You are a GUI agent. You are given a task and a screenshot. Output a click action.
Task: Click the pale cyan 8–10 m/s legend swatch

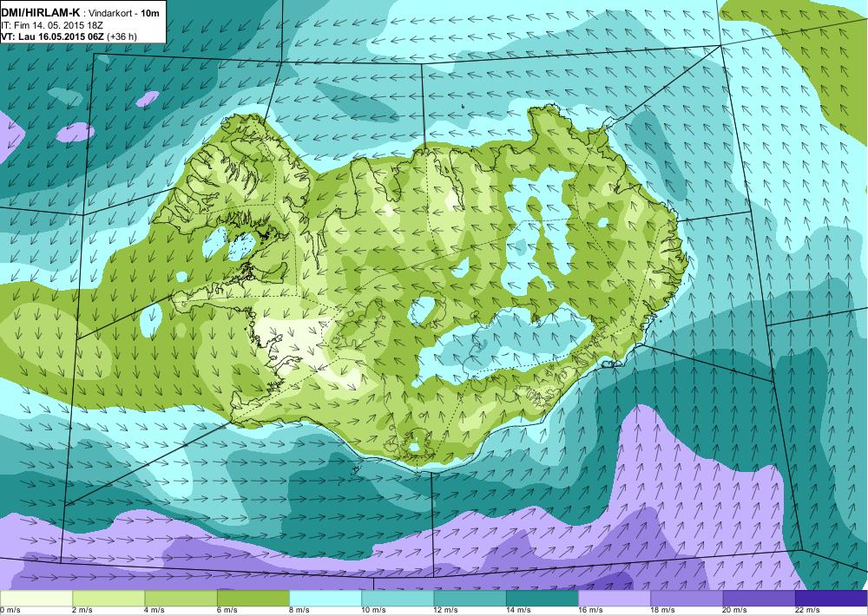coord(325,599)
